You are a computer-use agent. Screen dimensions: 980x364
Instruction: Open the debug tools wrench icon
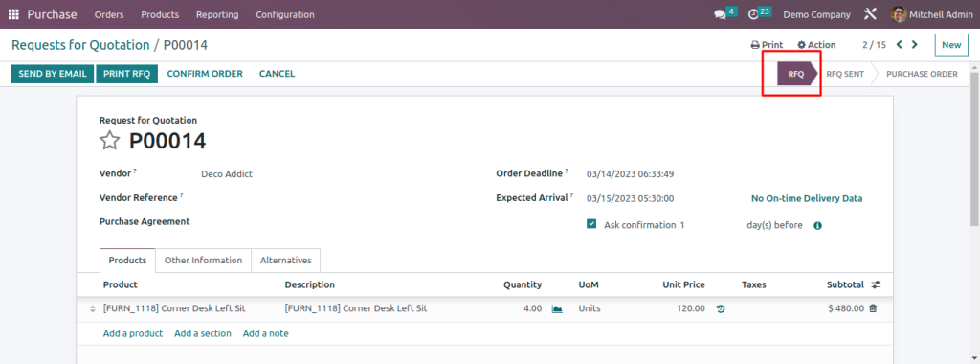870,13
